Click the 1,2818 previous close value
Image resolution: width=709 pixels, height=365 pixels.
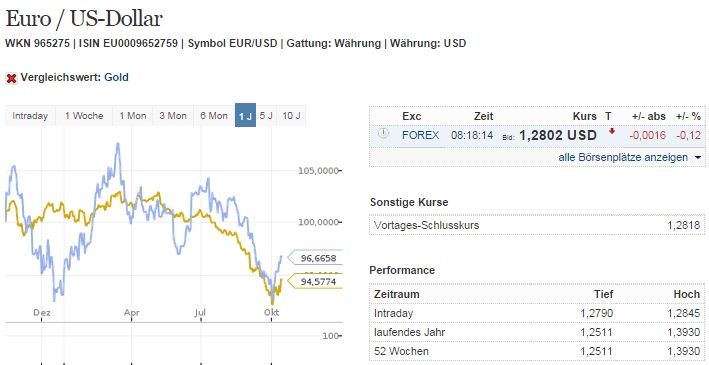click(x=684, y=225)
